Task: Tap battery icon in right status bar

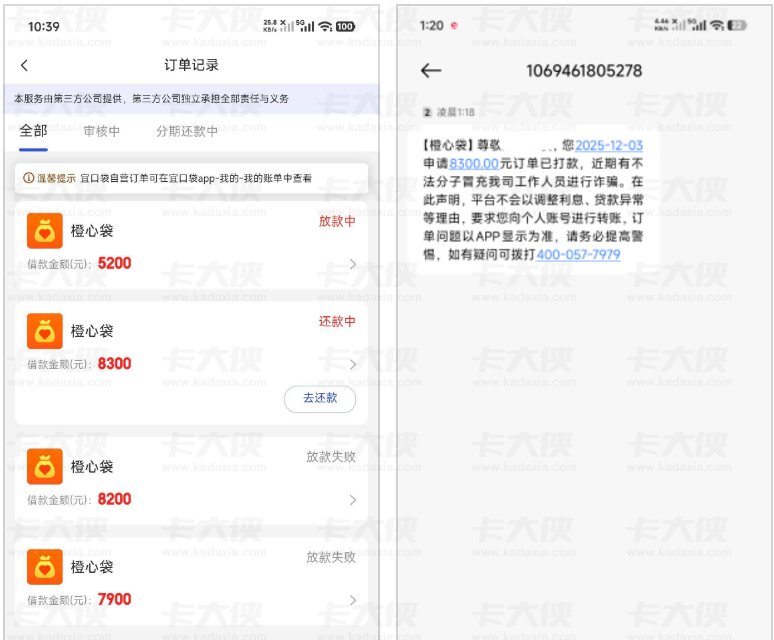Action: point(737,25)
